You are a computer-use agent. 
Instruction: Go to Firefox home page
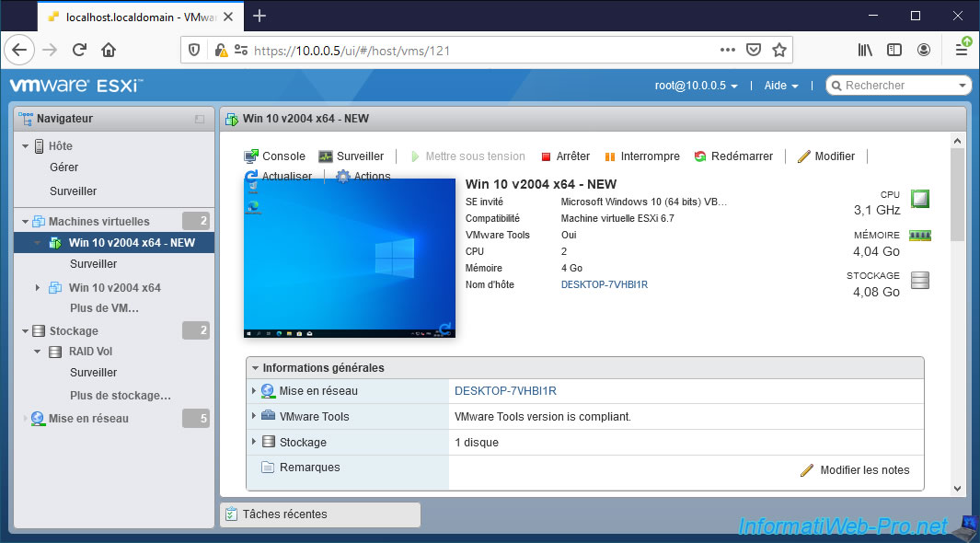[x=109, y=50]
